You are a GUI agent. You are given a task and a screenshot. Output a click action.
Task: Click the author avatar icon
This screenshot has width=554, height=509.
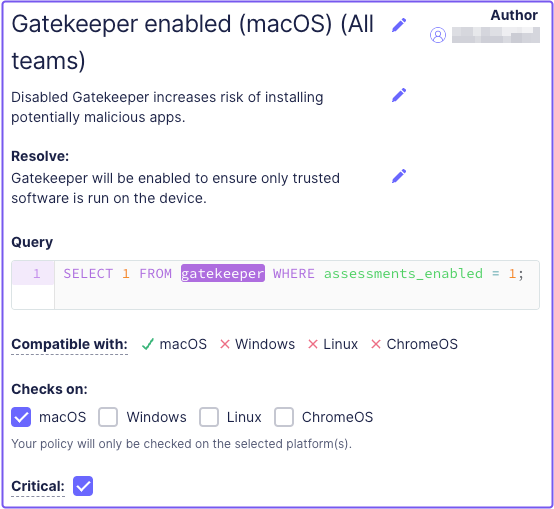(x=438, y=35)
